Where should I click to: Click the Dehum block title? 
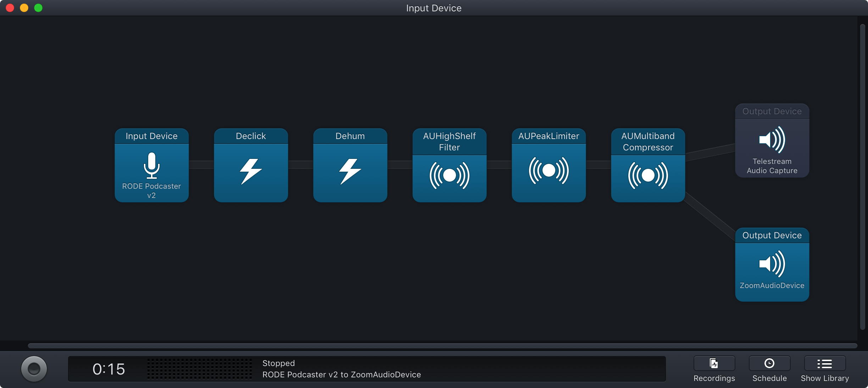pos(350,136)
